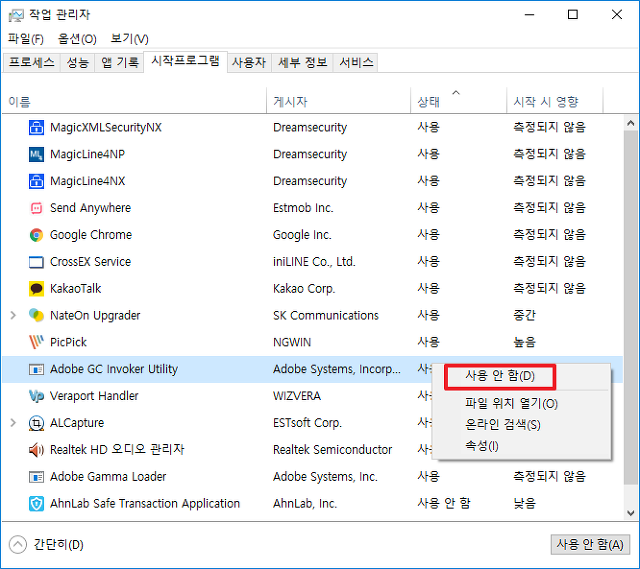640x569 pixels.
Task: Select the PicPick entry text
Action: (x=68, y=342)
